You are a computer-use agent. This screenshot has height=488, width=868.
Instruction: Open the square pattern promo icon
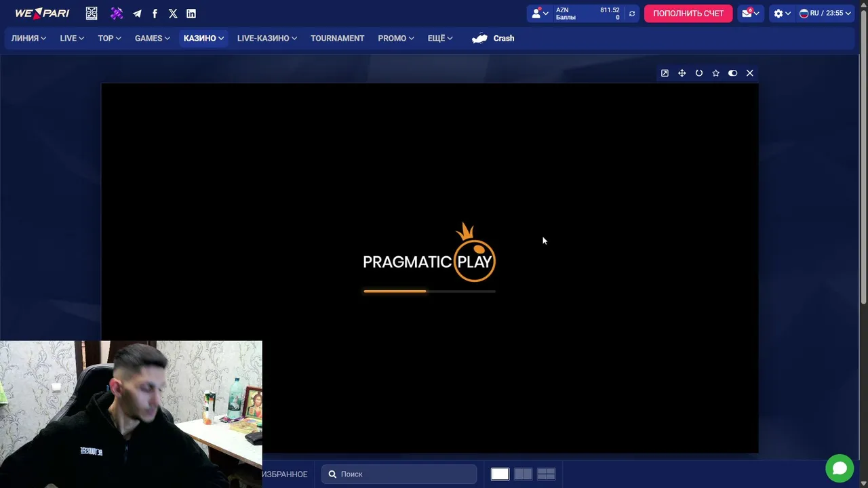click(92, 14)
